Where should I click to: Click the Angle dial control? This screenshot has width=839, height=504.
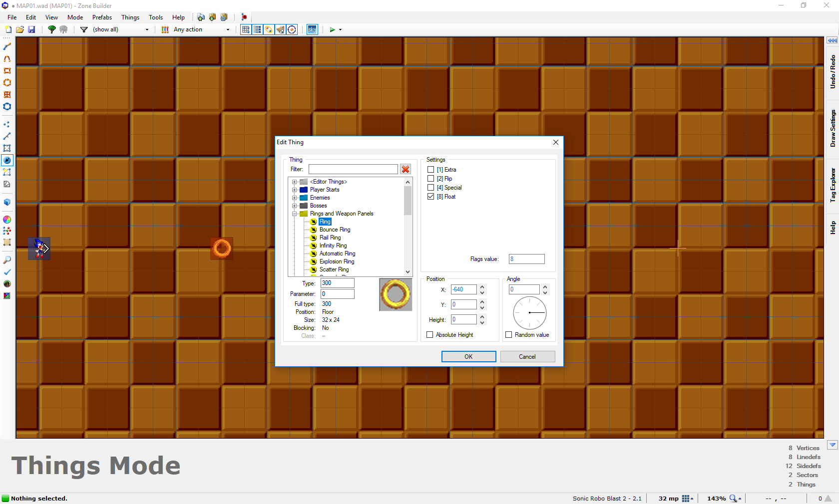pyautogui.click(x=529, y=313)
